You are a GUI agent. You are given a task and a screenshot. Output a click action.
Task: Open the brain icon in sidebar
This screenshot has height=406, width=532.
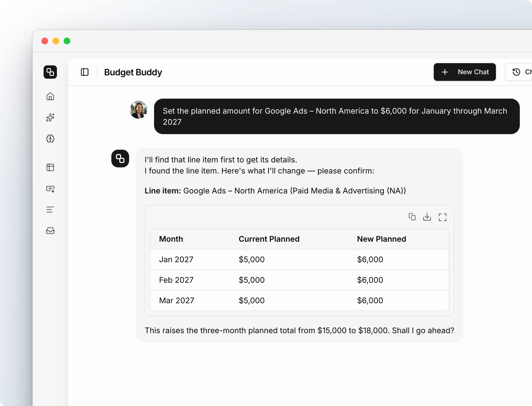[x=50, y=138]
